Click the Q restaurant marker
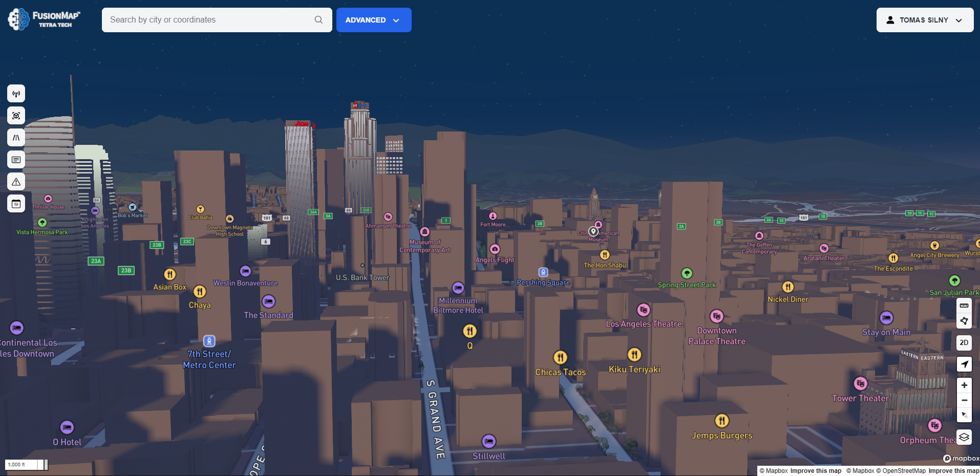The image size is (980, 476). pyautogui.click(x=470, y=331)
